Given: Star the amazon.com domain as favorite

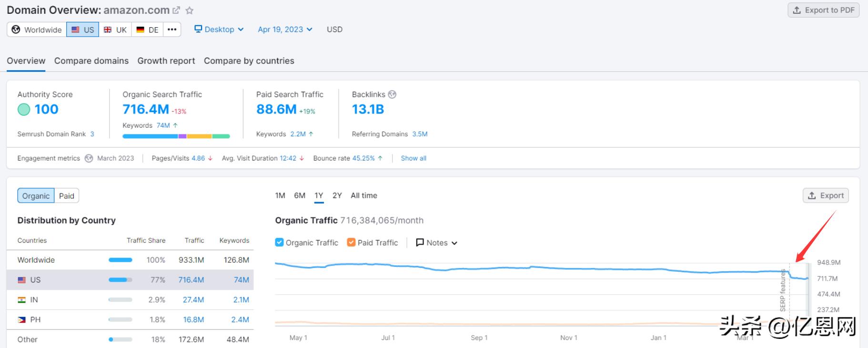Looking at the screenshot, I should click(190, 10).
